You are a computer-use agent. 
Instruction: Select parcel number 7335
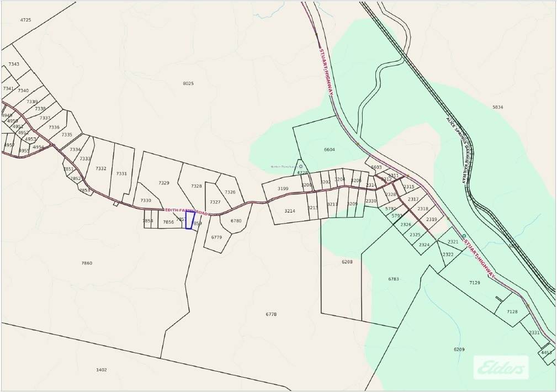pos(67,135)
